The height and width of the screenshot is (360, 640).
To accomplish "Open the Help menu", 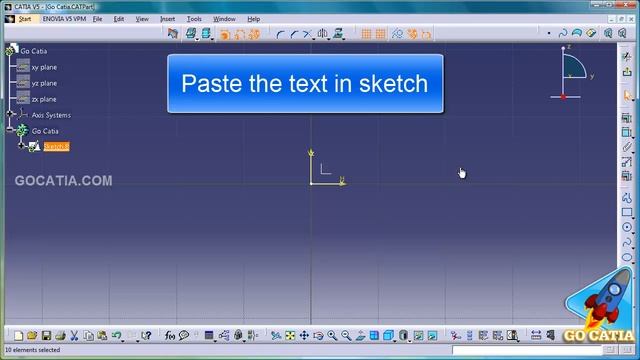I will (x=253, y=19).
